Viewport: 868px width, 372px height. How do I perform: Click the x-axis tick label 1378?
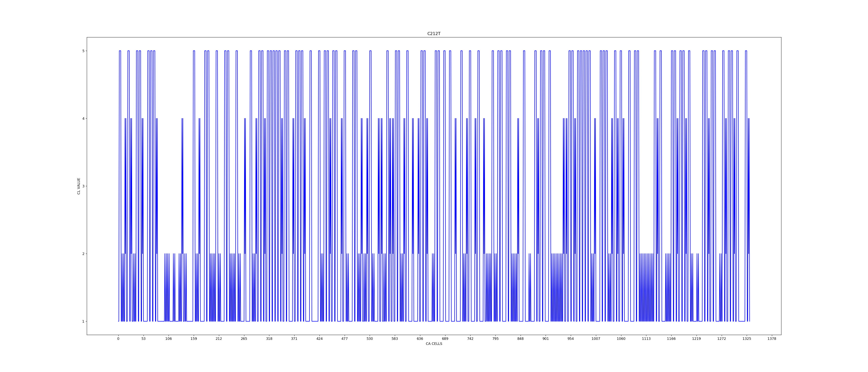click(x=772, y=339)
